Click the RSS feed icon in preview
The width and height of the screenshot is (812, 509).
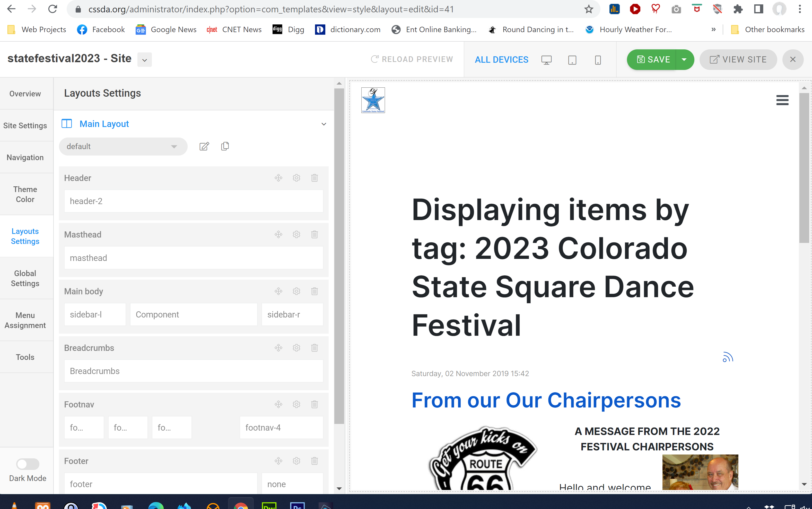(x=728, y=357)
